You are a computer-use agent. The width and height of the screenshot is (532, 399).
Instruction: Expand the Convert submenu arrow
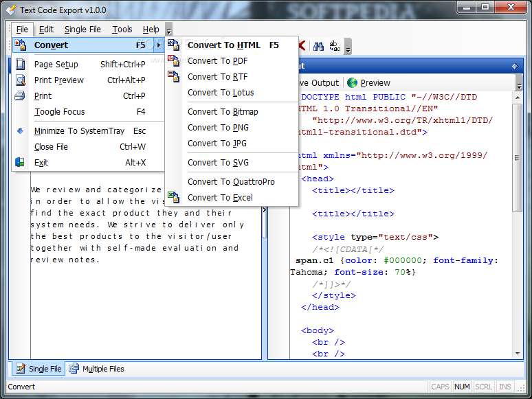click(x=159, y=45)
